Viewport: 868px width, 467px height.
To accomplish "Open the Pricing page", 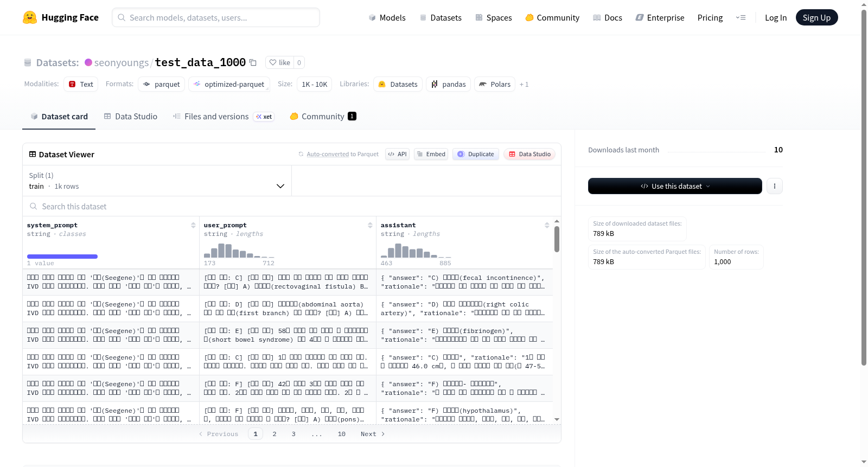I will click(710, 17).
